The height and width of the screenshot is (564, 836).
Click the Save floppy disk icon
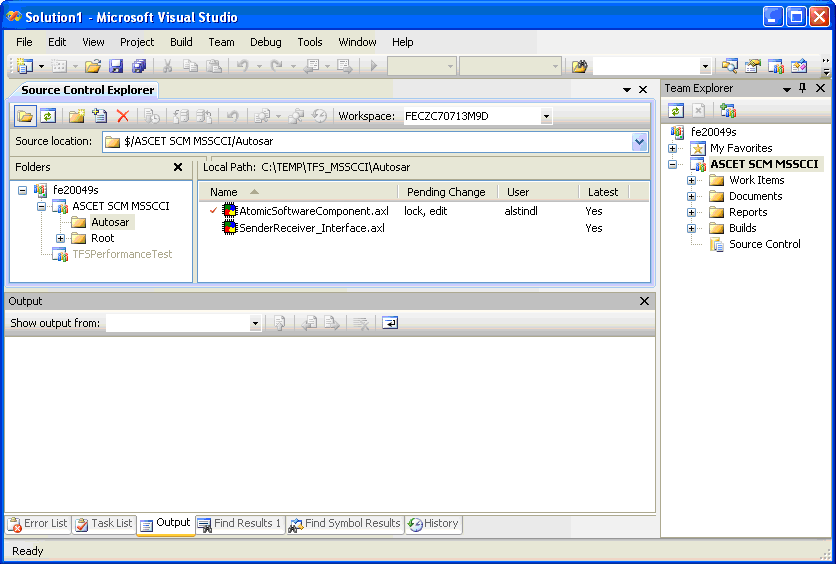click(x=116, y=66)
